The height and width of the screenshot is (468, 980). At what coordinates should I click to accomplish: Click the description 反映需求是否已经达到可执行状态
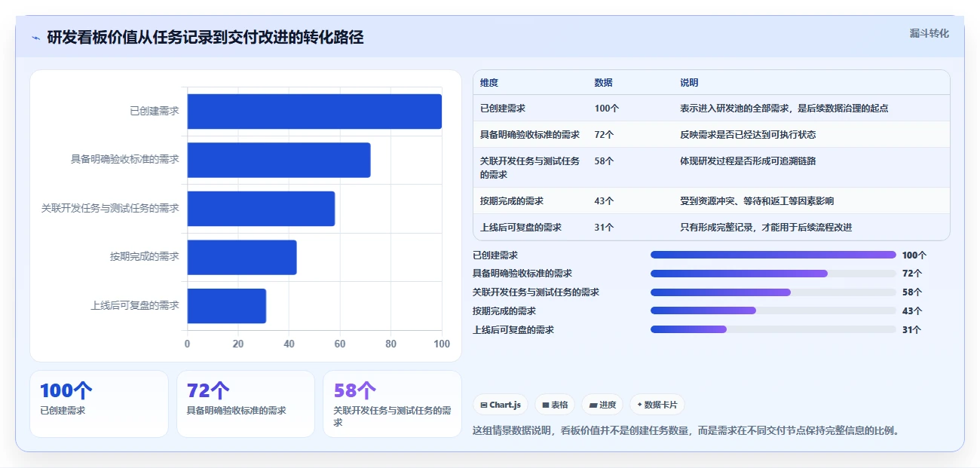click(748, 134)
